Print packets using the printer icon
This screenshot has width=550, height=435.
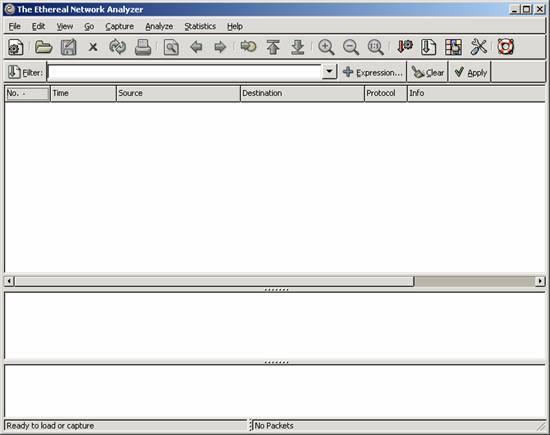click(143, 47)
